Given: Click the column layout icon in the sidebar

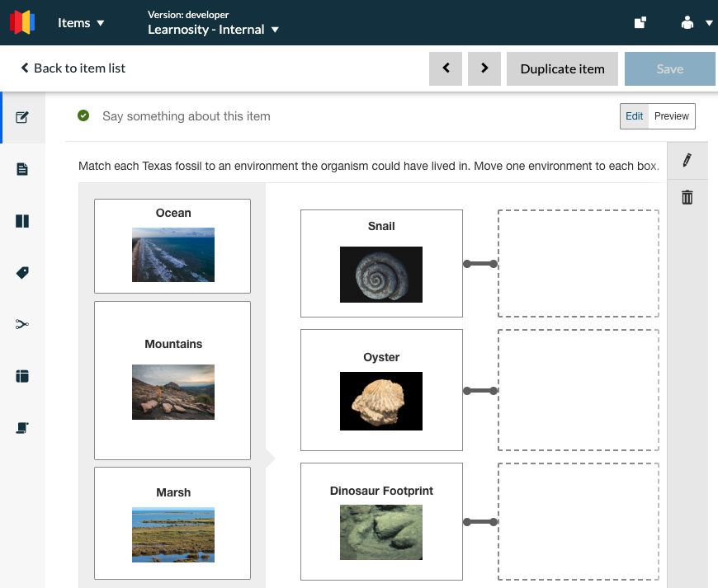Looking at the screenshot, I should [22, 221].
